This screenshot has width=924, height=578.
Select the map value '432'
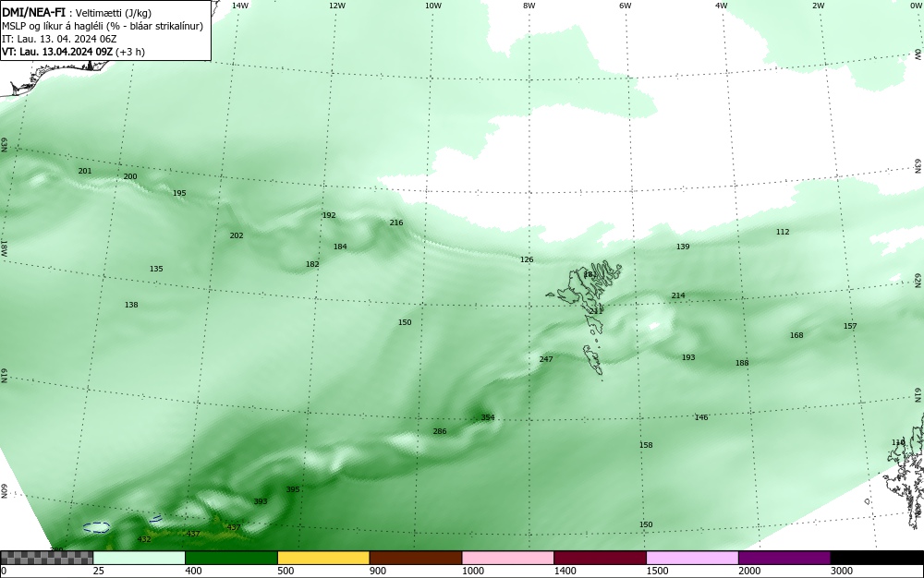tap(144, 538)
